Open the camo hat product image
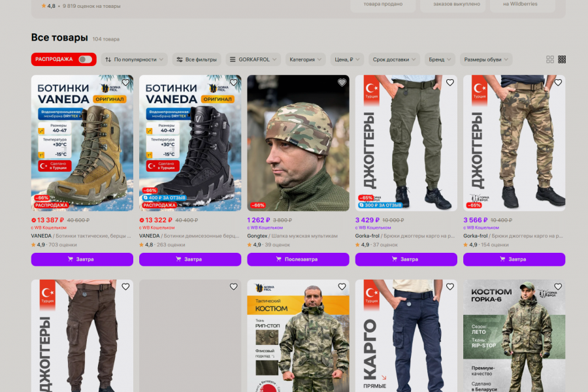The image size is (588, 392). tap(298, 143)
